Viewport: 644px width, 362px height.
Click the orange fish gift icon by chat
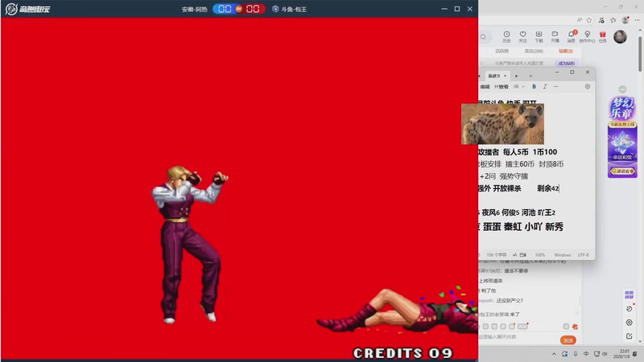575,327
